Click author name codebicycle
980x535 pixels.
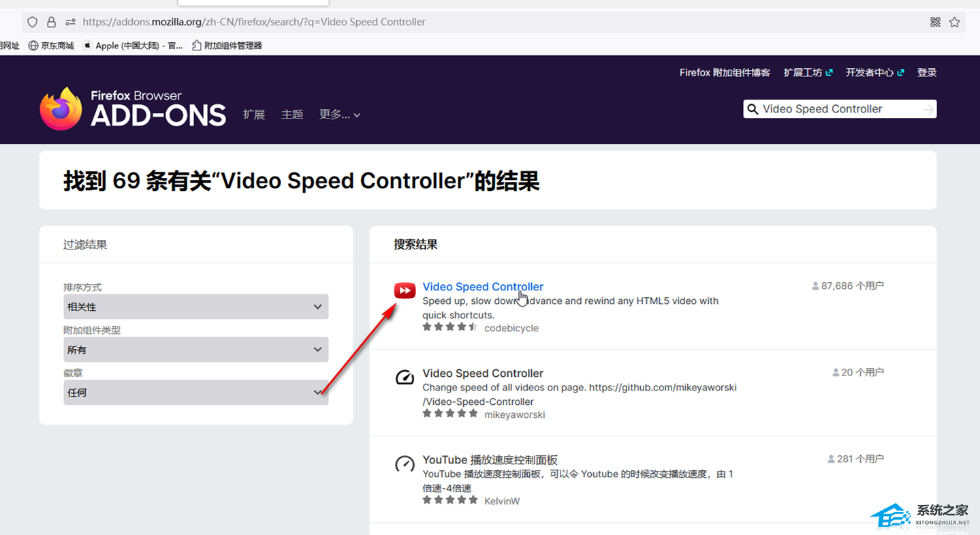[x=511, y=328]
